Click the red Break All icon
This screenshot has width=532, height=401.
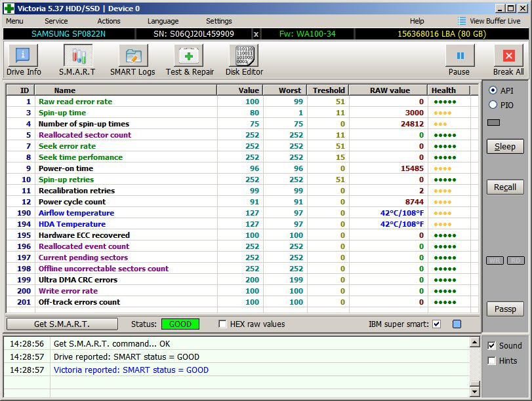point(508,56)
